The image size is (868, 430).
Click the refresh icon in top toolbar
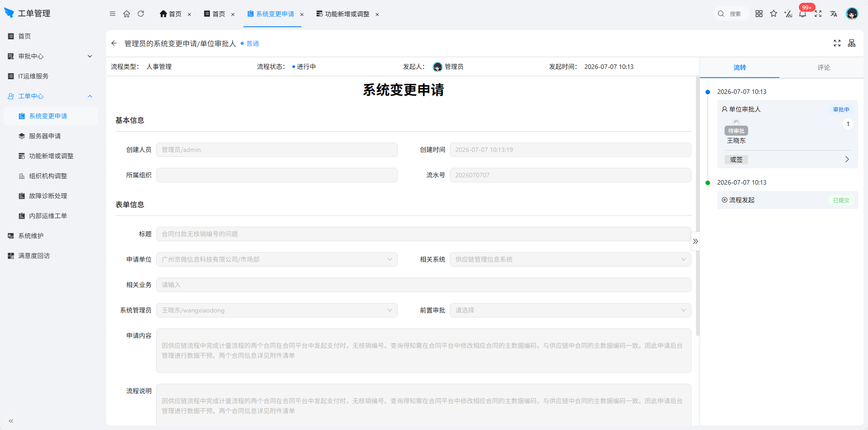point(141,14)
